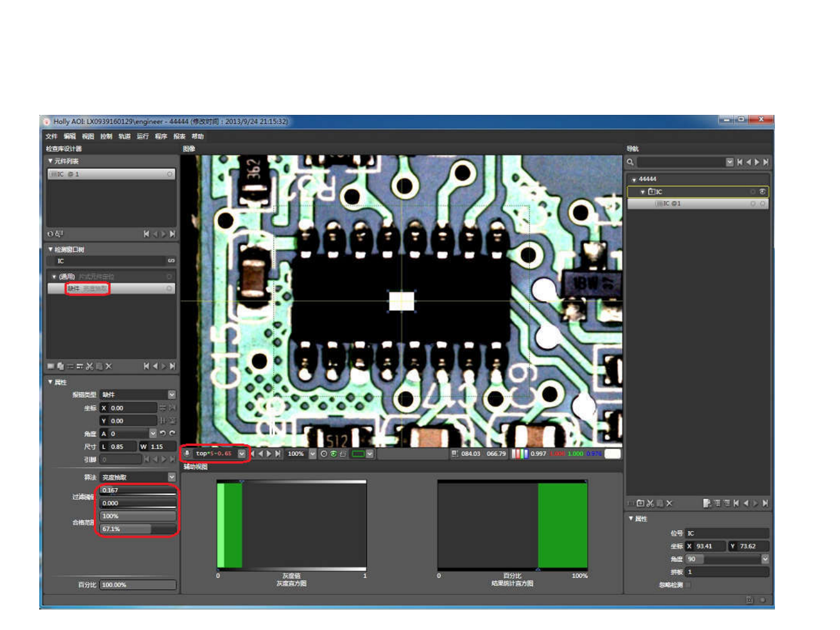The image size is (840, 630).
Task: Collapse the 44444 tree node
Action: click(x=634, y=179)
